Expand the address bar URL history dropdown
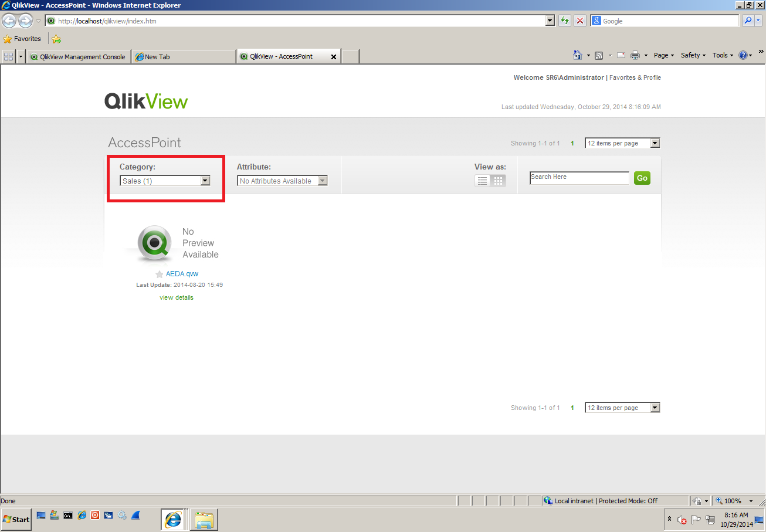The height and width of the screenshot is (532, 766). 550,21
